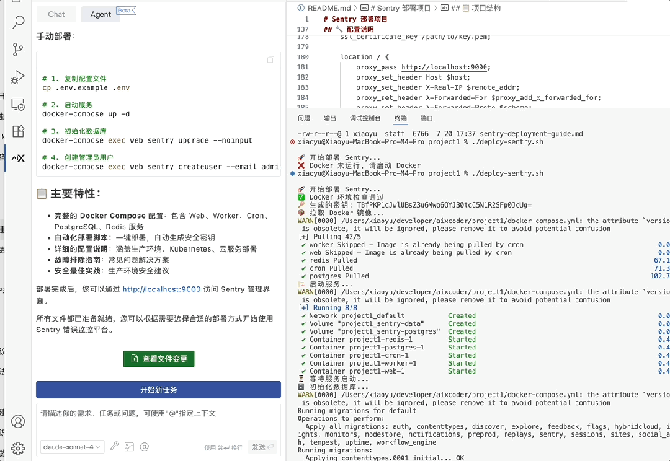Select the 终端 panel tab
Image resolution: width=670 pixels, height=461 pixels.
tap(400, 118)
